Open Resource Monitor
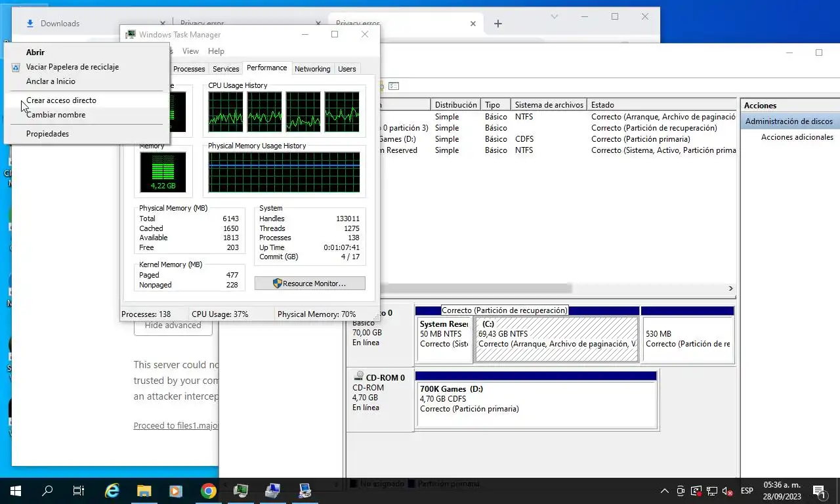The width and height of the screenshot is (840, 504). click(310, 283)
